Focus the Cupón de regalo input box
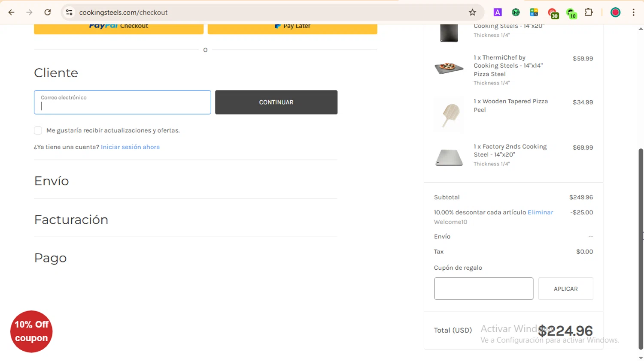 483,289
